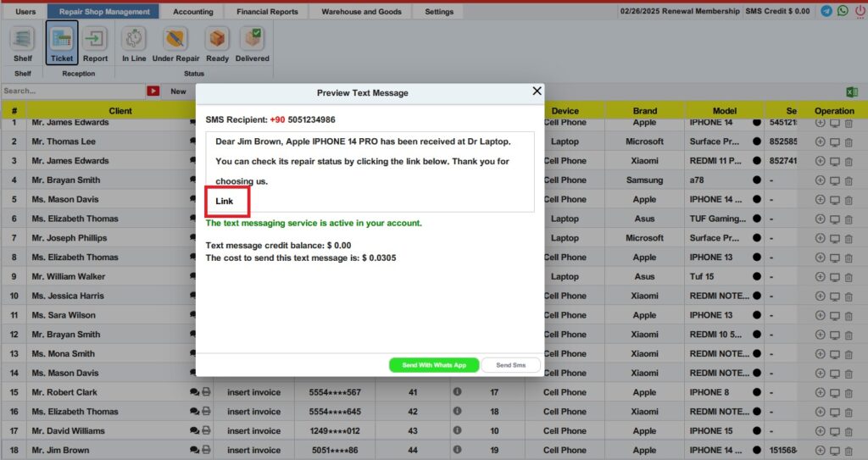This screenshot has width=868, height=460.
Task: Click the Renewal Membership date label
Action: (x=680, y=11)
